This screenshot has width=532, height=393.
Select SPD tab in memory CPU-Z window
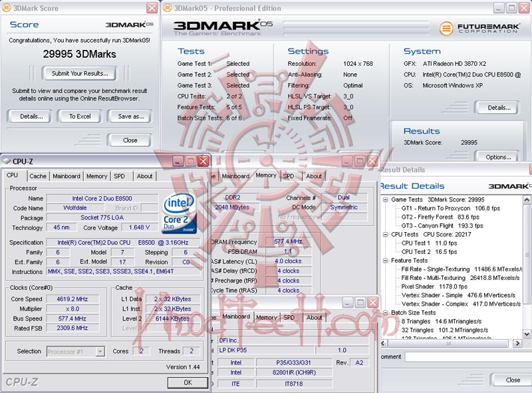[289, 176]
